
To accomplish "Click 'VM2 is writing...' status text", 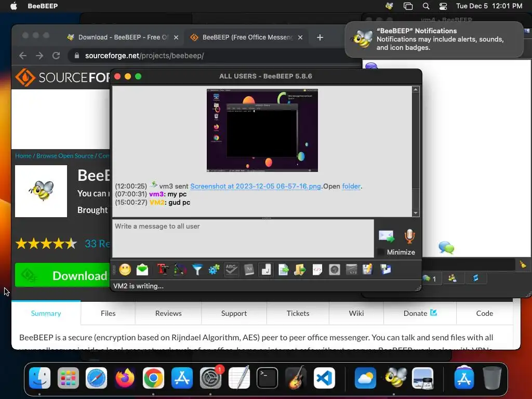I will point(138,286).
